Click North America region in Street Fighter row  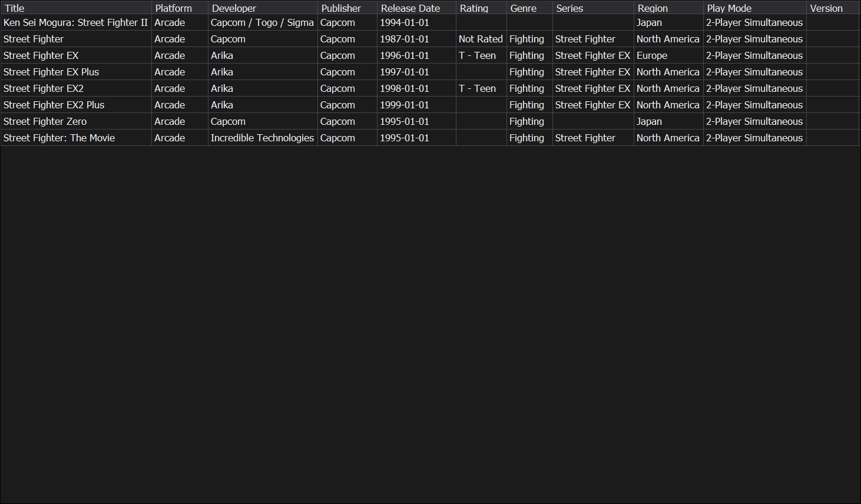point(668,39)
